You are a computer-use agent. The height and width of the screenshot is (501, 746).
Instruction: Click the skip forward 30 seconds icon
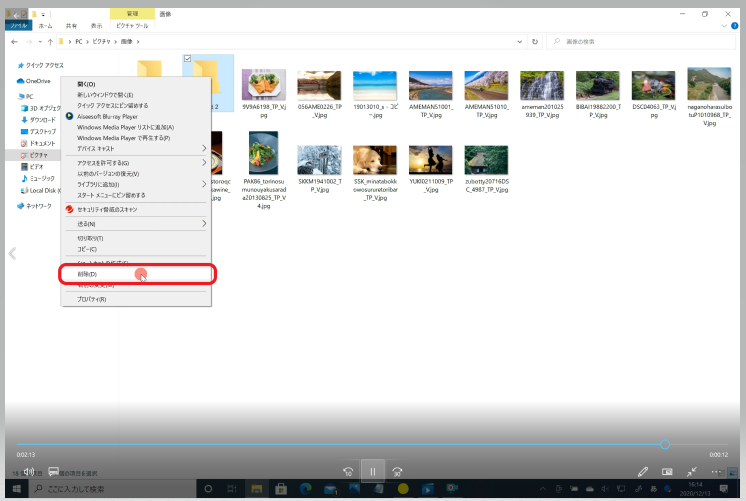coord(397,471)
